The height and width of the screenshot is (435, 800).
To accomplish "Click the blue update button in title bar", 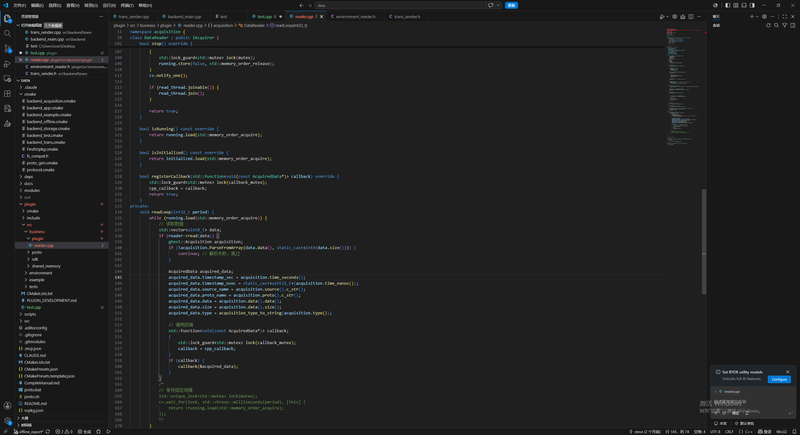I will [x=511, y=5].
